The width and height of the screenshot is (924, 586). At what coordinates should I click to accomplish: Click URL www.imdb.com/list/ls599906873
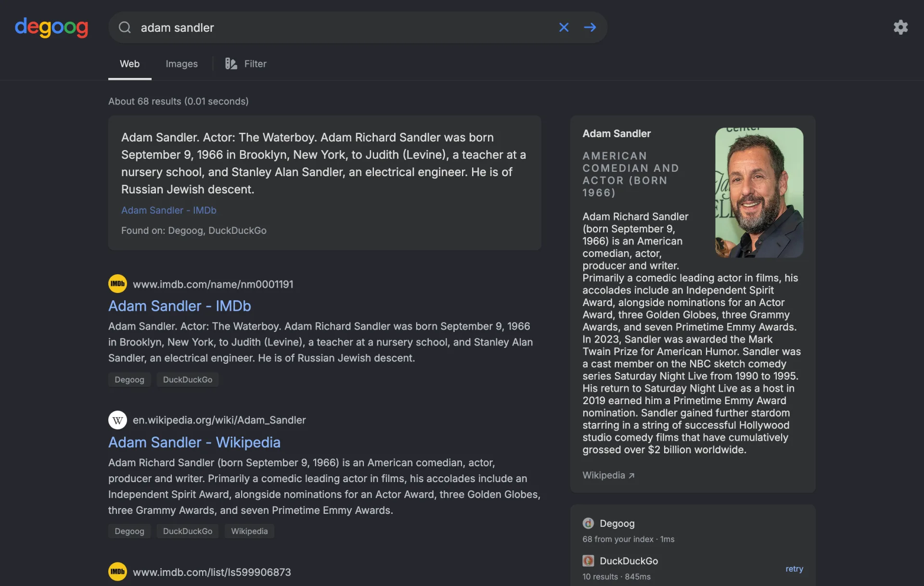coord(212,572)
